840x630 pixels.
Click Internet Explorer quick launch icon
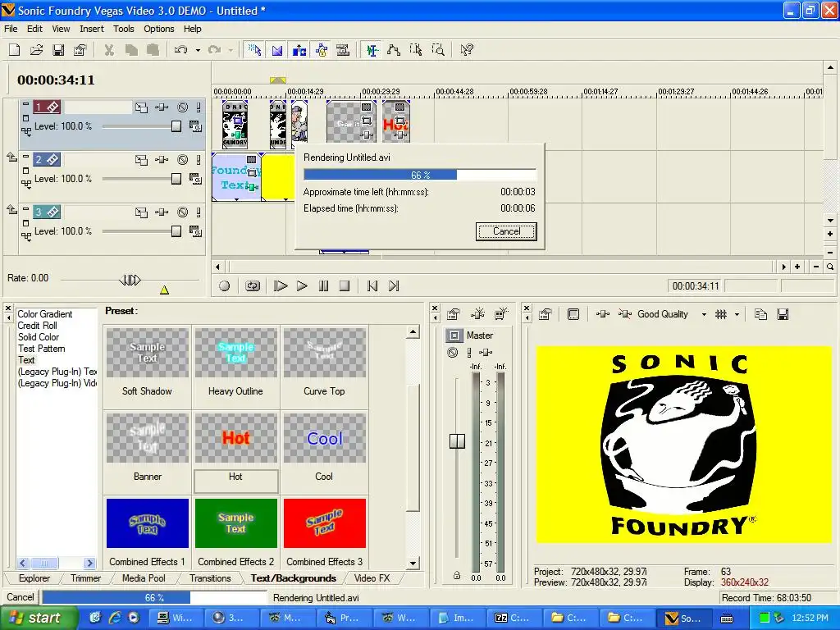point(115,618)
